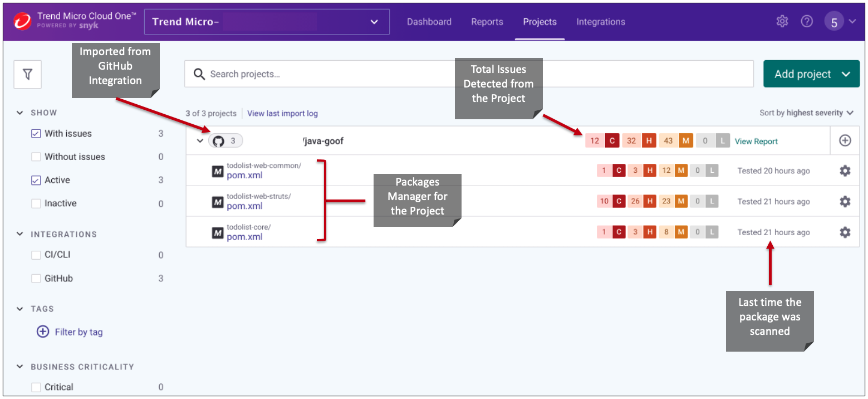
Task: Click Maven icon beside todolist-core
Action: (218, 233)
